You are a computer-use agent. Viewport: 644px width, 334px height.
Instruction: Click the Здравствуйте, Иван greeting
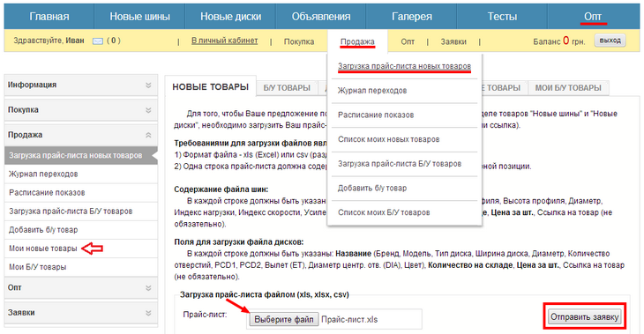click(49, 41)
